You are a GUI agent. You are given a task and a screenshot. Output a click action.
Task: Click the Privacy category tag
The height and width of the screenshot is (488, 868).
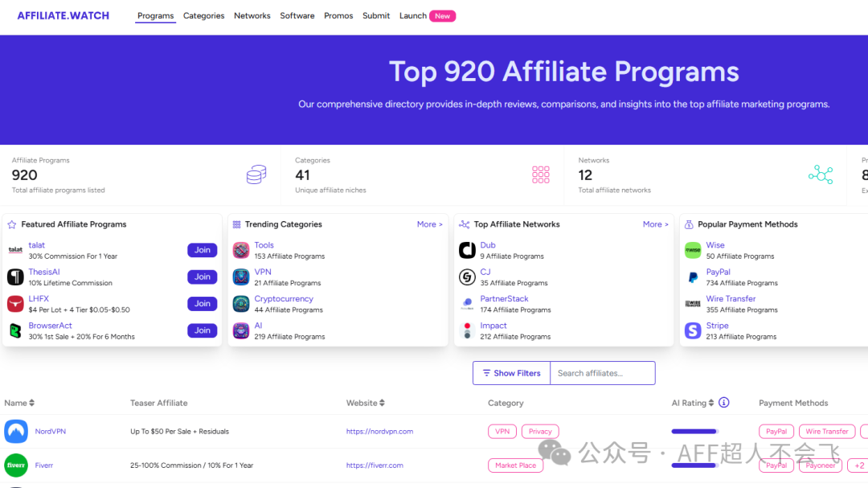click(540, 432)
